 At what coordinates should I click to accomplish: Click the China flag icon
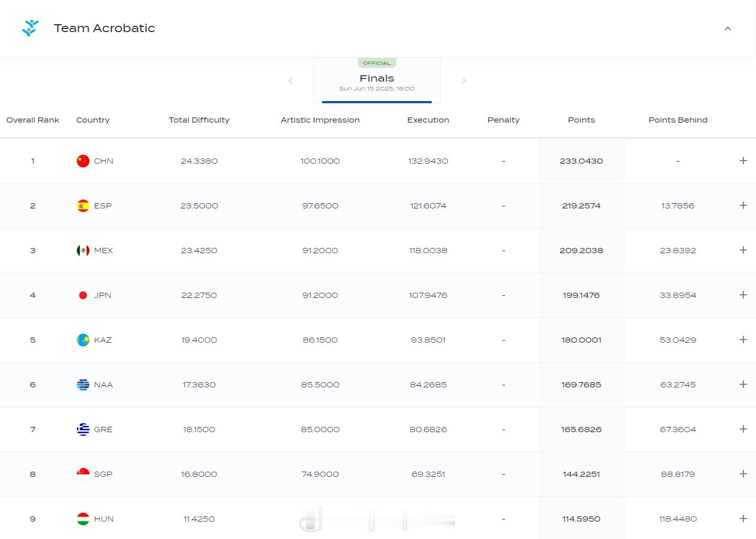[x=83, y=161]
